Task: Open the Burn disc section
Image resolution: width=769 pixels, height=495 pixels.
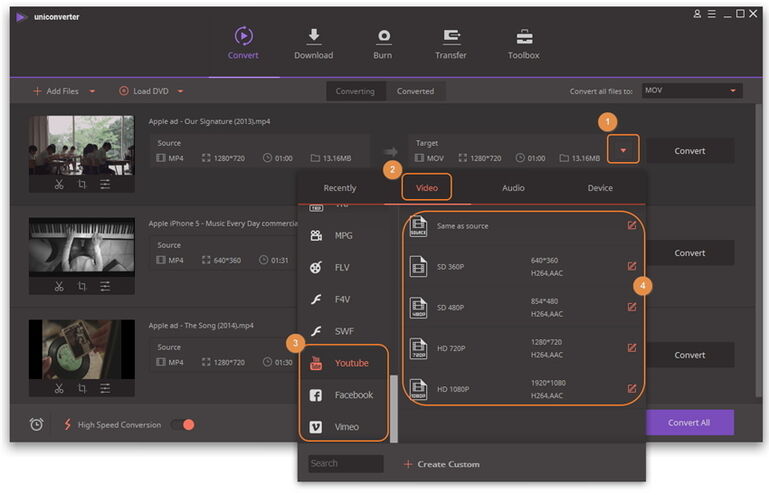Action: 382,37
